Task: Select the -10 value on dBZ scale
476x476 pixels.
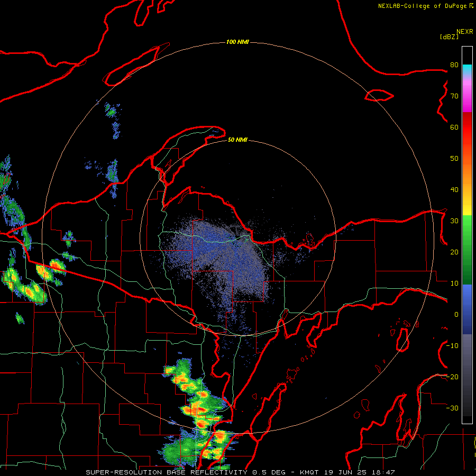Action: coord(452,346)
